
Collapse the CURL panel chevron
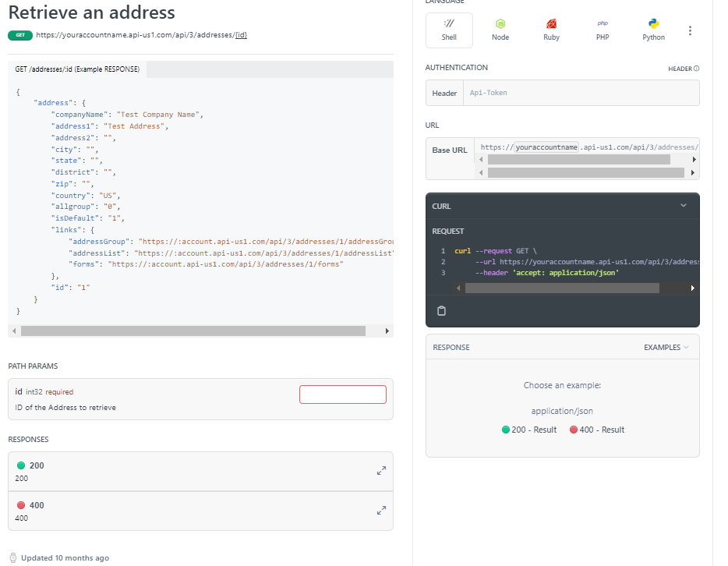684,206
